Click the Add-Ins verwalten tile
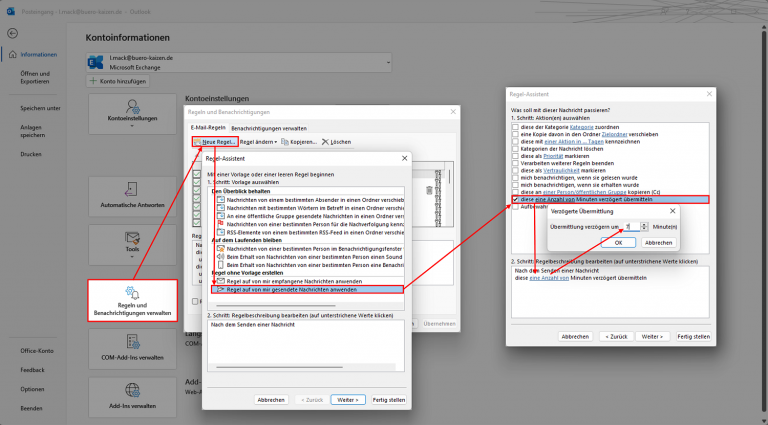 tap(133, 399)
